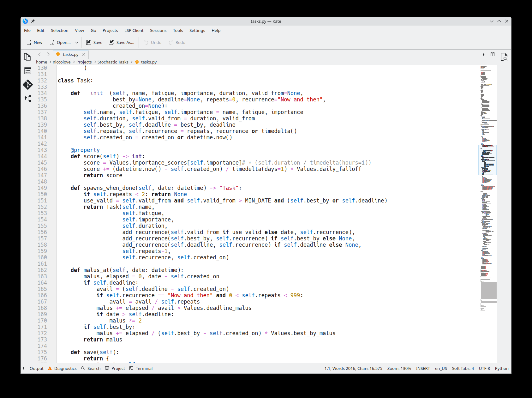Screen dimensions: 532x398
Task: Click the pin window icon in titlebar
Action: point(33,21)
